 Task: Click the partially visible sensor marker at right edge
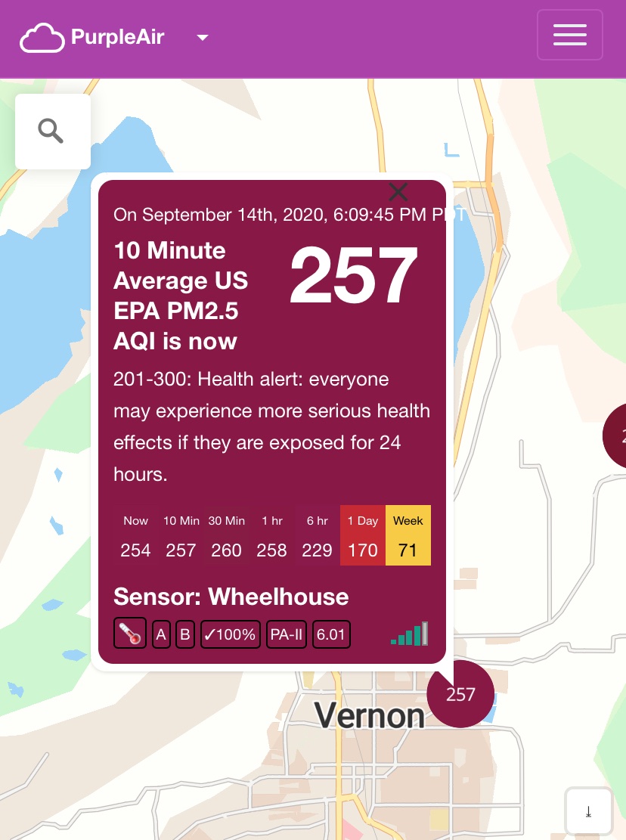[615, 435]
